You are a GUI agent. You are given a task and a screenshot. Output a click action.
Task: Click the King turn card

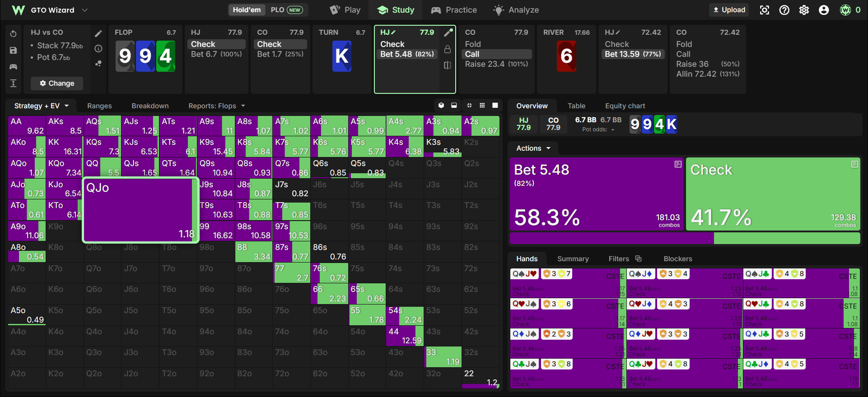[x=342, y=56]
